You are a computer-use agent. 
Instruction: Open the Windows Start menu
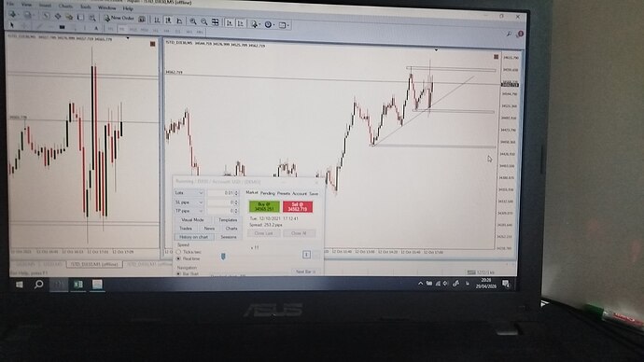[x=20, y=285]
